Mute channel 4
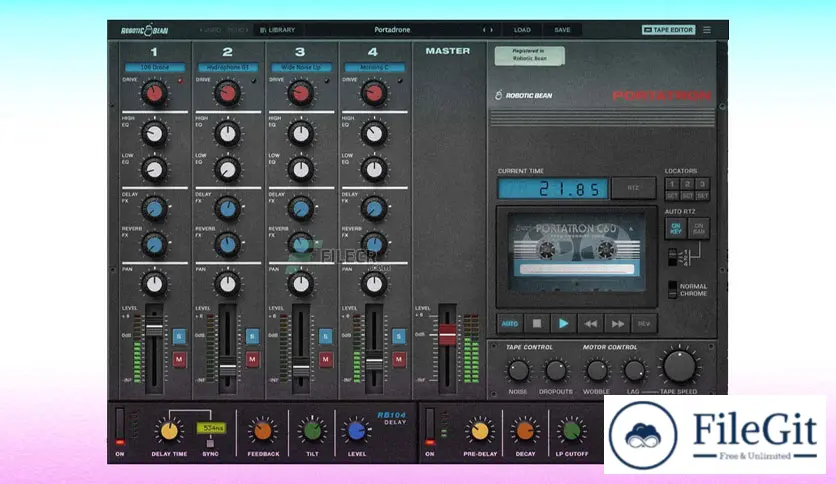The image size is (836, 484). pyautogui.click(x=399, y=359)
